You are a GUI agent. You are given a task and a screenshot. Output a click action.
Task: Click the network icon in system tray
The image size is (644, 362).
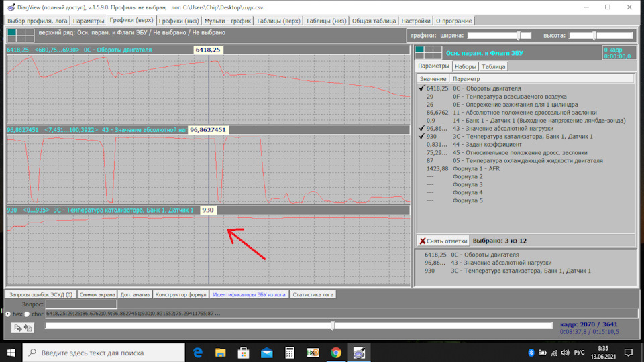pos(554,353)
